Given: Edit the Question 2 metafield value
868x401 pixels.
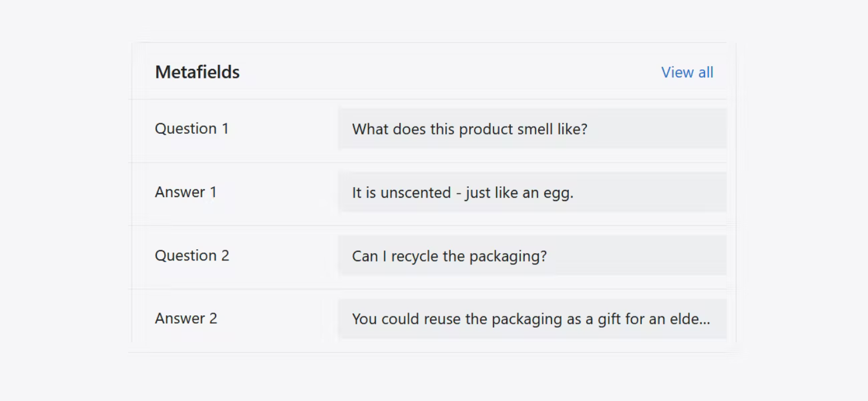Looking at the screenshot, I should [532, 255].
